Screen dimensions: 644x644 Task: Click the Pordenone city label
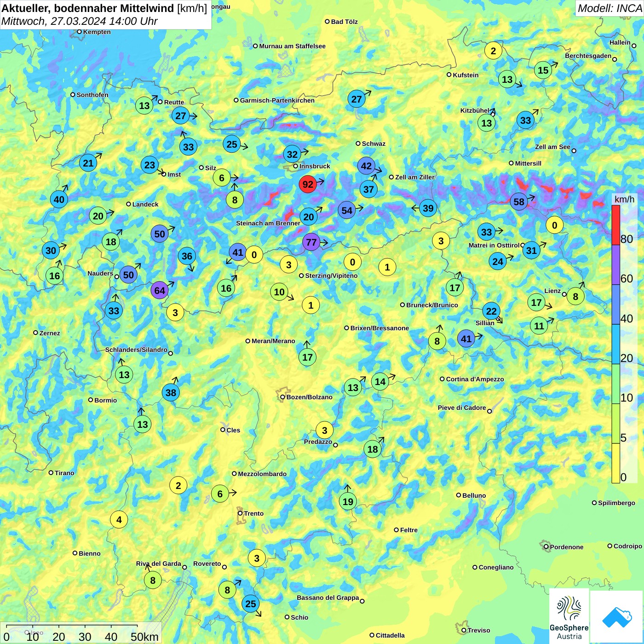coord(567,547)
